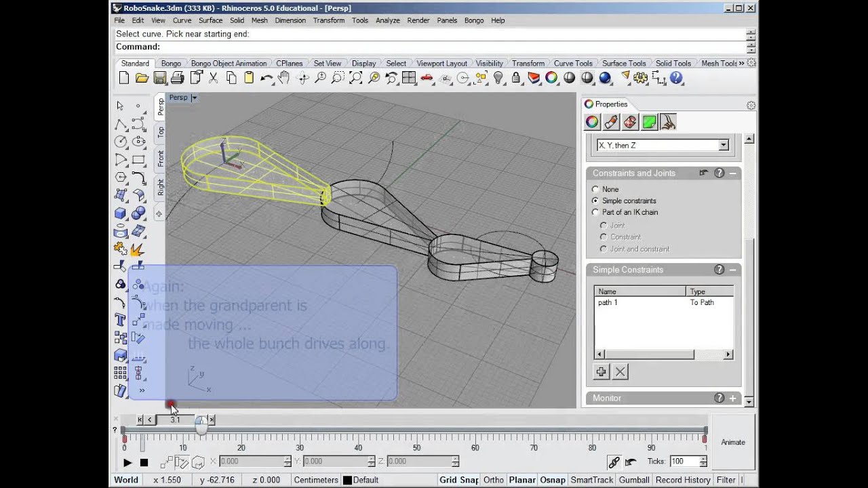Choose Part of an IK chain option

pyautogui.click(x=595, y=212)
